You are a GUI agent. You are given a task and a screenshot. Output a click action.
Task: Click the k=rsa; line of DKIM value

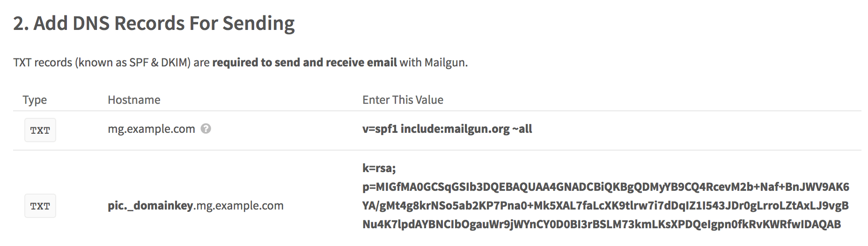[x=379, y=168]
